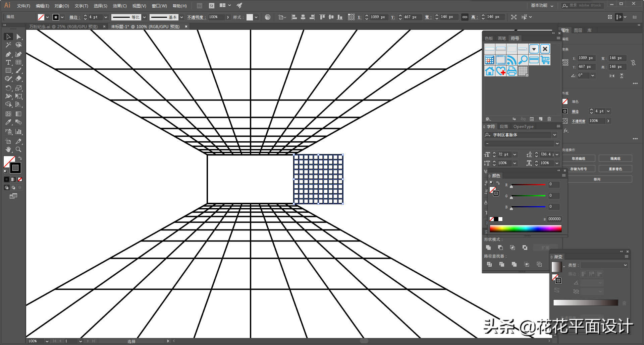Viewport: 644px width, 345px height.
Task: Choose the Lasso tool
Action: coord(19,45)
